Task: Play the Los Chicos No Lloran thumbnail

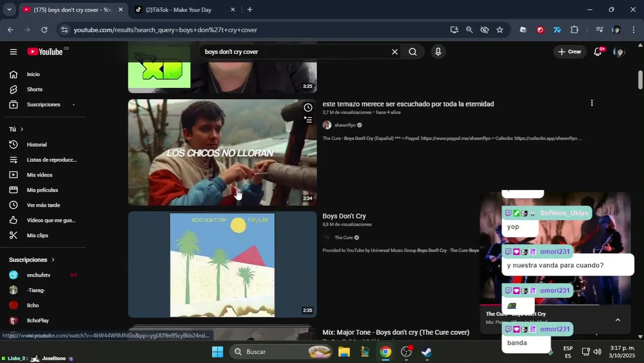Action: (222, 152)
